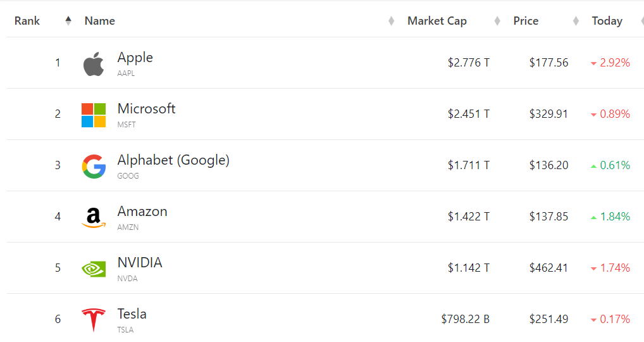Open the NVIDIA company name link
Viewport: 644px width, 342px height.
point(140,263)
